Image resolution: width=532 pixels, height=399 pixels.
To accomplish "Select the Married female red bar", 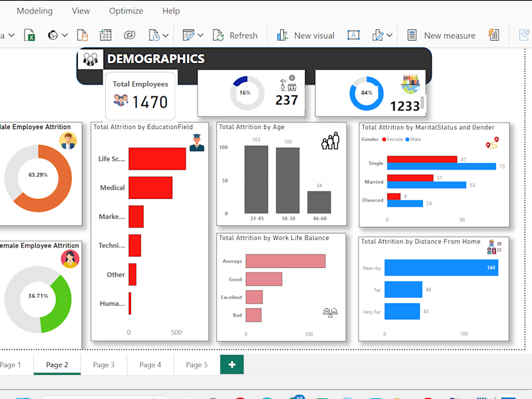I will point(410,178).
